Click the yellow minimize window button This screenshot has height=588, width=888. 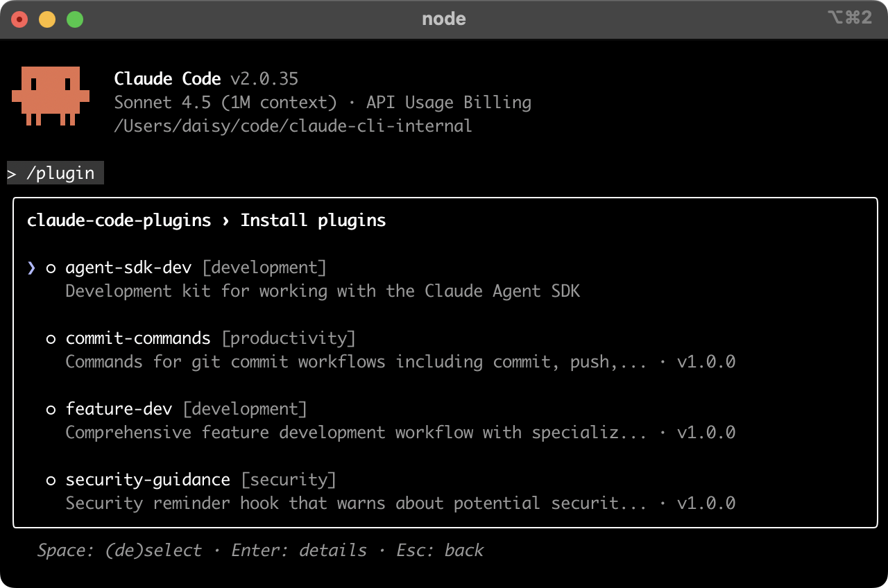pyautogui.click(x=47, y=19)
